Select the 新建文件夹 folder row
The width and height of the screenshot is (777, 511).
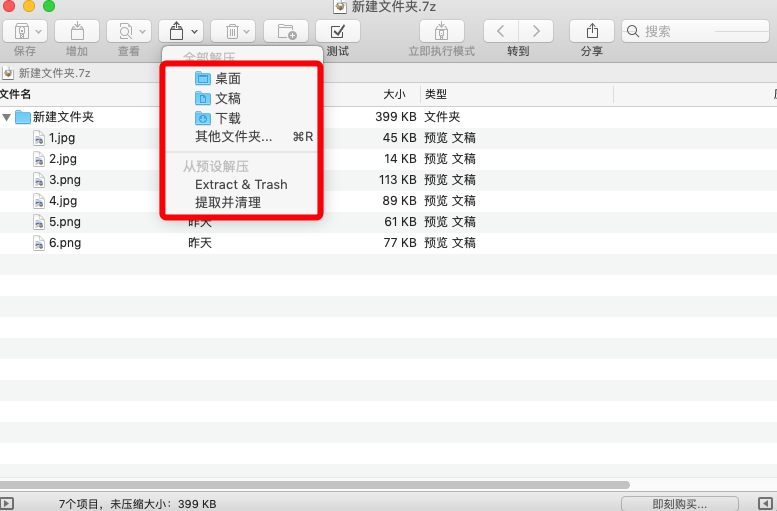click(388, 117)
